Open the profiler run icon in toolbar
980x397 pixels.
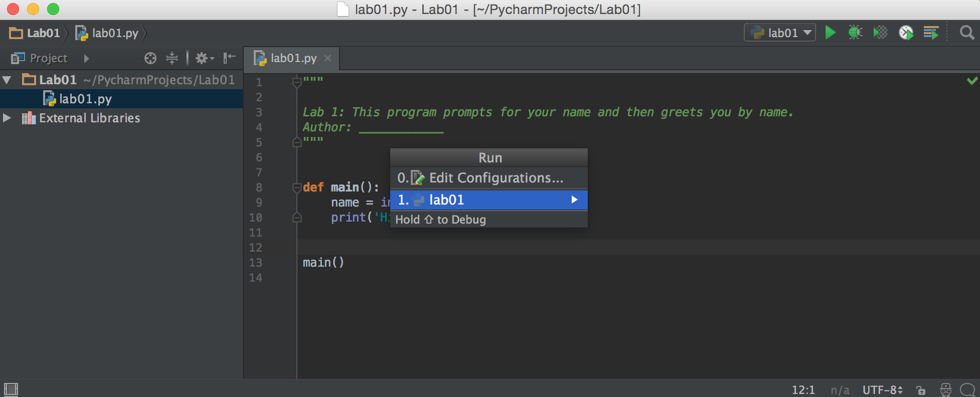[x=906, y=33]
